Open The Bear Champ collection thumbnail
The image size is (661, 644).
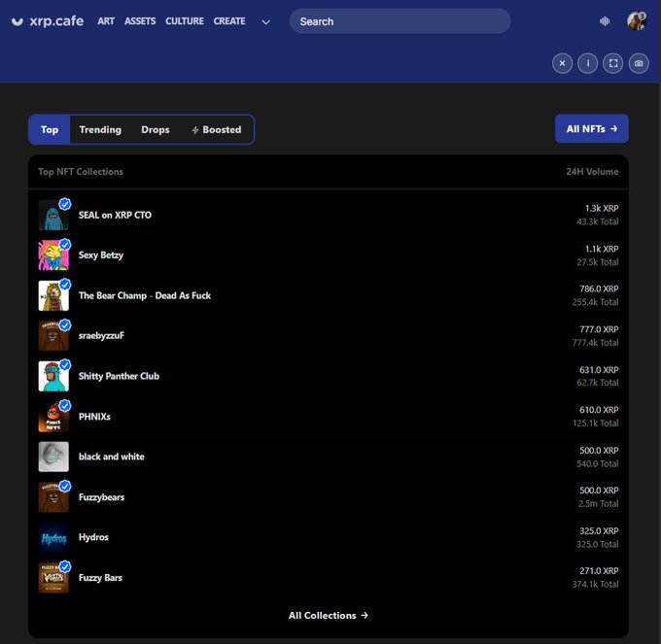click(53, 295)
